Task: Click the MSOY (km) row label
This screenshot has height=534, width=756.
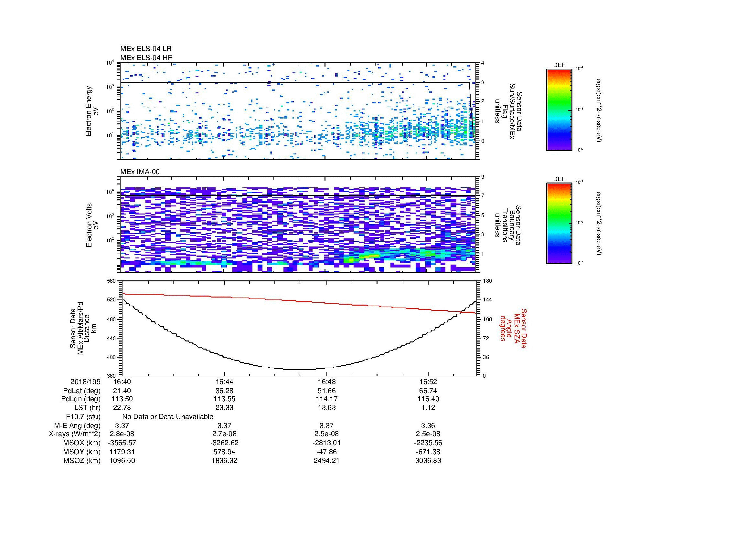Action: [82, 452]
